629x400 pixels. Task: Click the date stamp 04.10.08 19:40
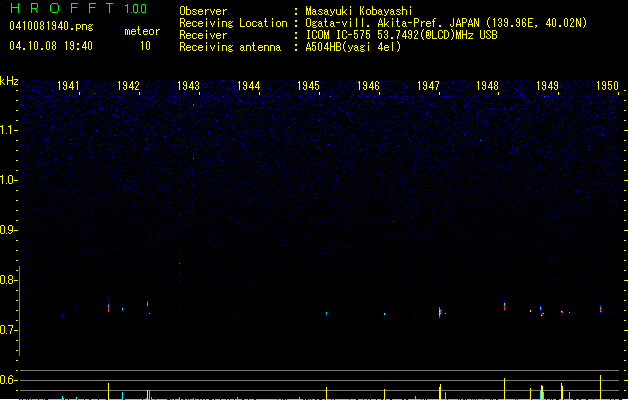coord(51,46)
